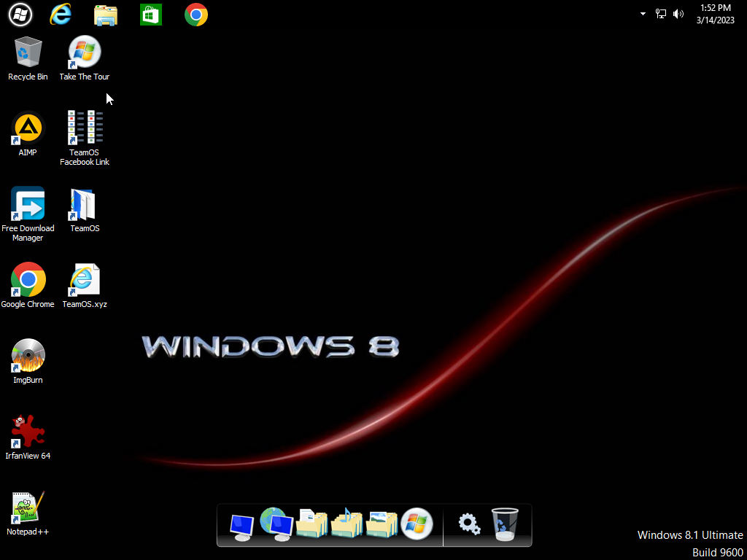The image size is (747, 560).
Task: Open the Documents folder in the dock
Action: [x=312, y=524]
